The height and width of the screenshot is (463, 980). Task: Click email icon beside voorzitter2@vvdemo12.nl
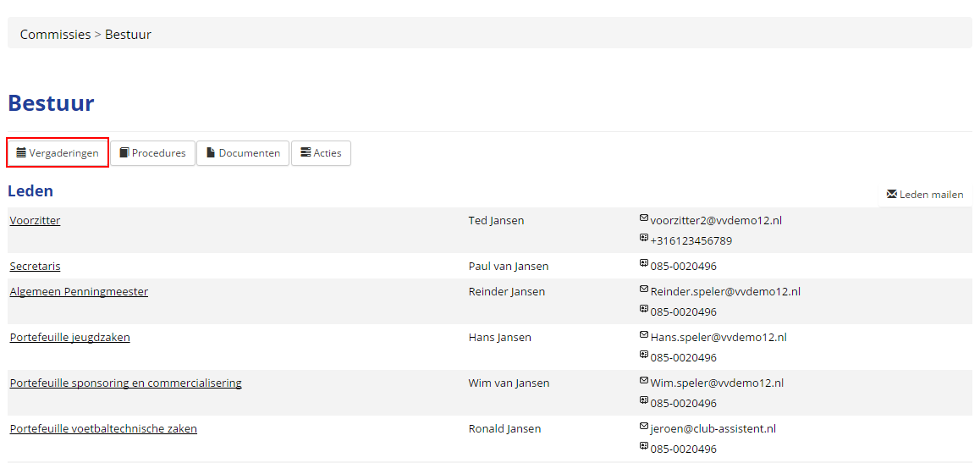[x=644, y=218]
